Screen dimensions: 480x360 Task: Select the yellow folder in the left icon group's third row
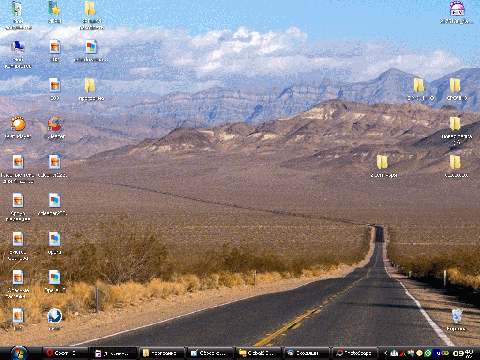coord(91,89)
